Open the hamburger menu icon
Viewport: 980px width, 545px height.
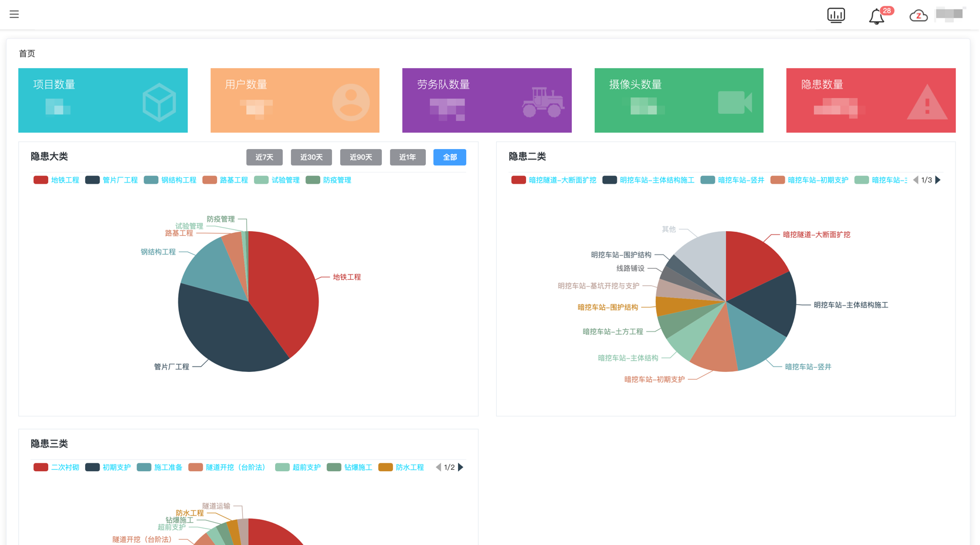14,14
